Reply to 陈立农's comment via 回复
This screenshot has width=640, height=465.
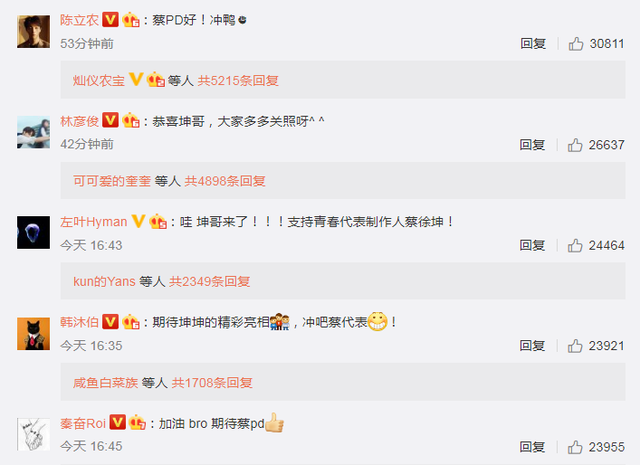533,44
